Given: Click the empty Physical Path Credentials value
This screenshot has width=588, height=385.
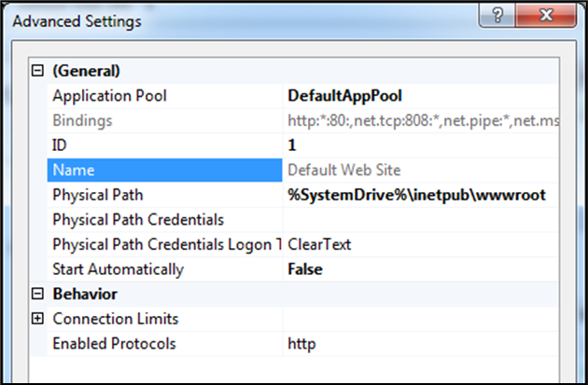Looking at the screenshot, I should [x=420, y=219].
